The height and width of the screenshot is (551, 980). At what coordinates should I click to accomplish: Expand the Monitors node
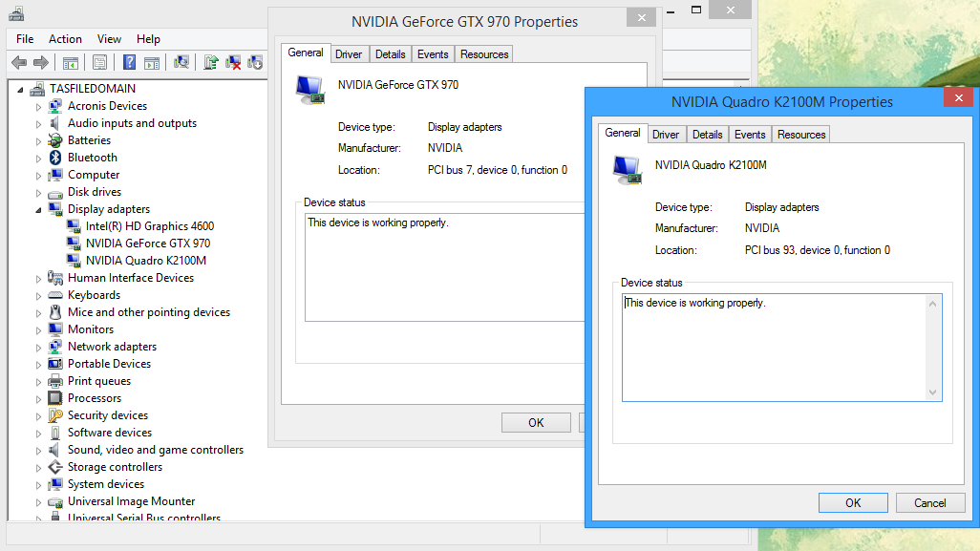pyautogui.click(x=38, y=329)
